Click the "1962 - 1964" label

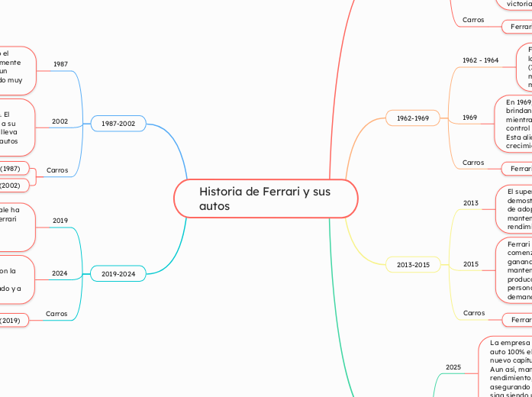481,60
